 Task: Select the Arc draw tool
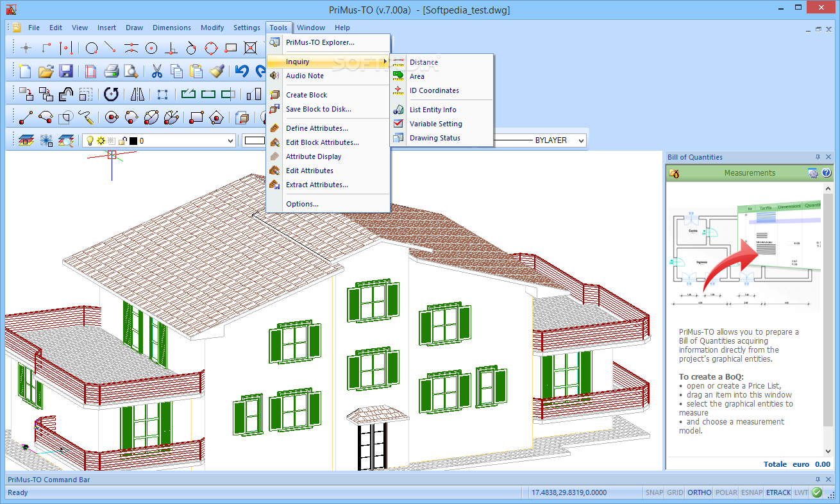point(46,117)
